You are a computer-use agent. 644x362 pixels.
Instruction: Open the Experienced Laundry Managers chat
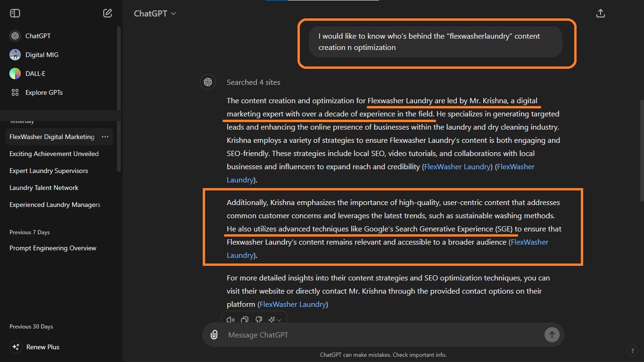tap(55, 205)
